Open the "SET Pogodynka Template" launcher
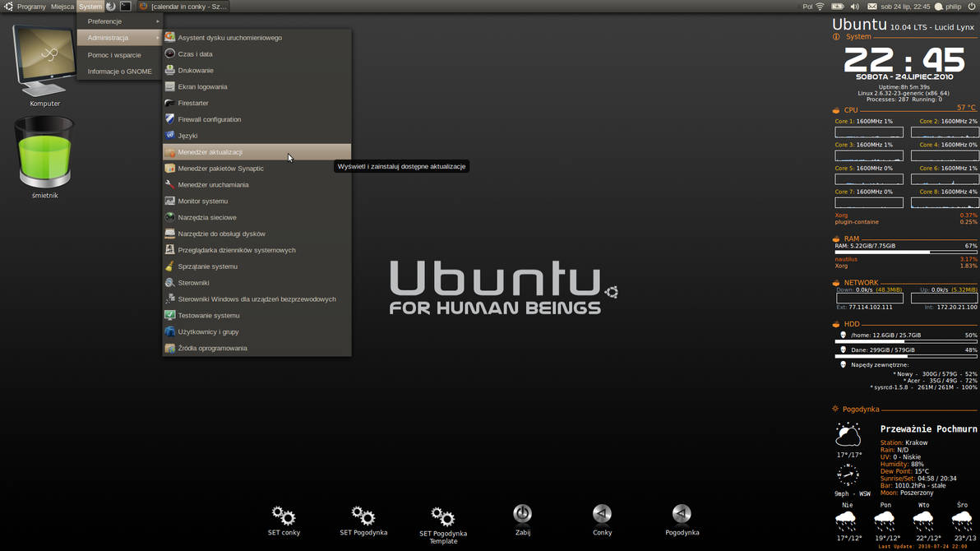Screen dimensions: 980x551 click(442, 516)
